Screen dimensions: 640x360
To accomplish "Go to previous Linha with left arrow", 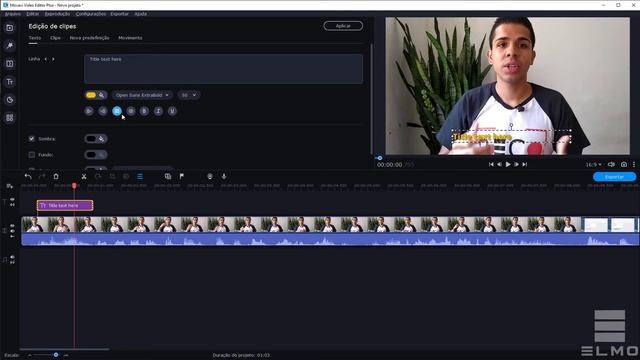I will point(46,59).
